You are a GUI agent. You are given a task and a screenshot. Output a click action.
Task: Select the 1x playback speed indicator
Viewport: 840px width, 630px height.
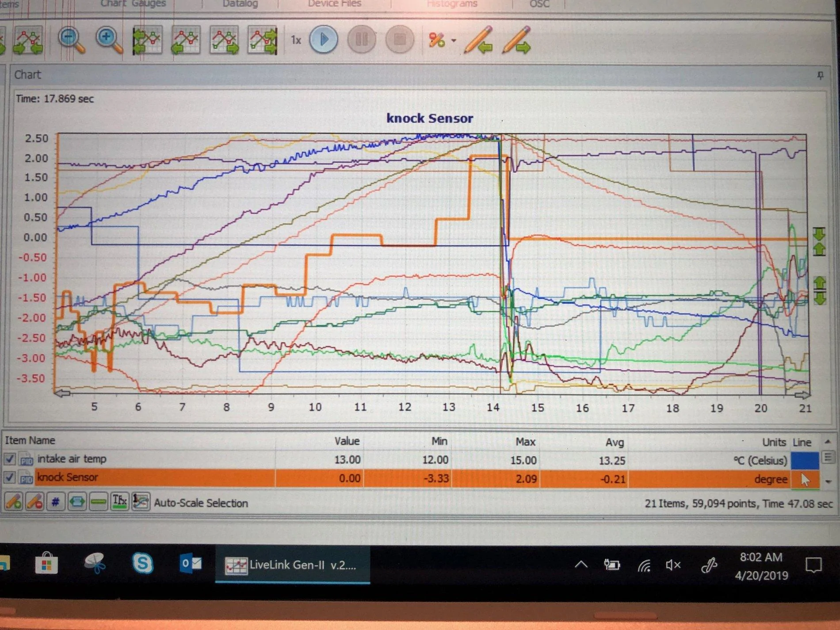point(296,40)
